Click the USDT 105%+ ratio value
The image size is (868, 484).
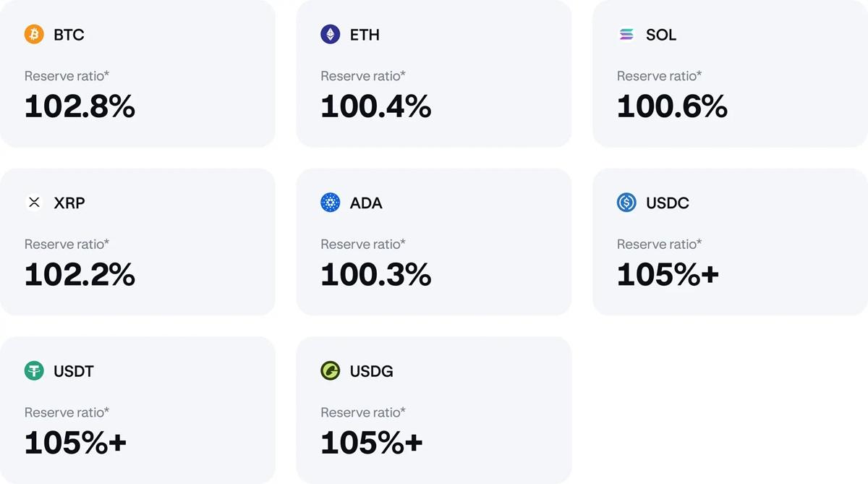click(x=75, y=443)
